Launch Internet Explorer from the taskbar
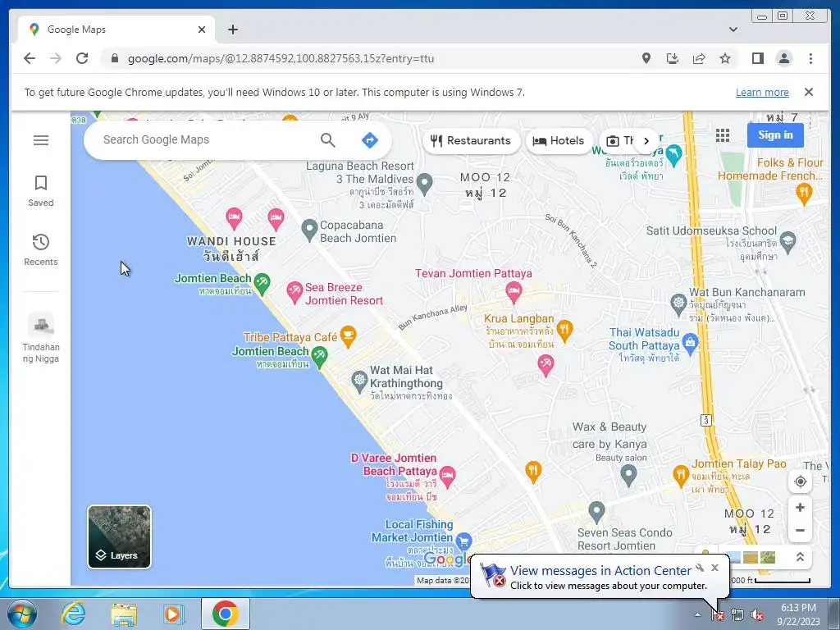Image resolution: width=840 pixels, height=630 pixels. click(73, 614)
